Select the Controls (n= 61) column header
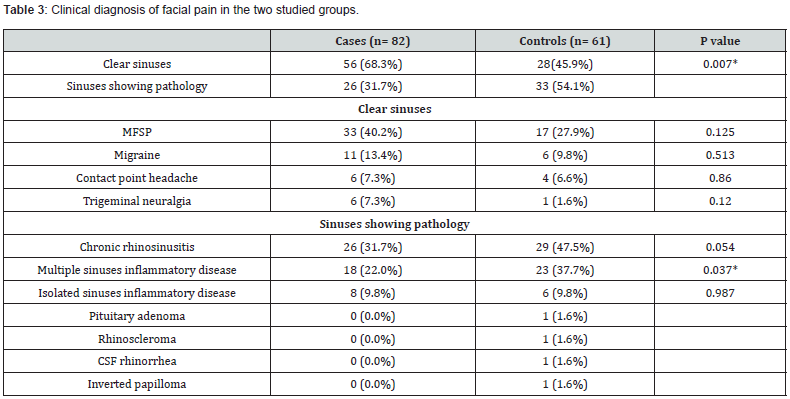 565,41
